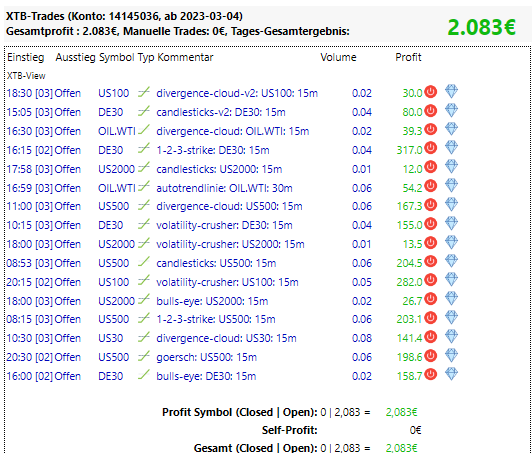
Task: Click Gesamt (Closed | Open) summary line
Action: pos(305,448)
